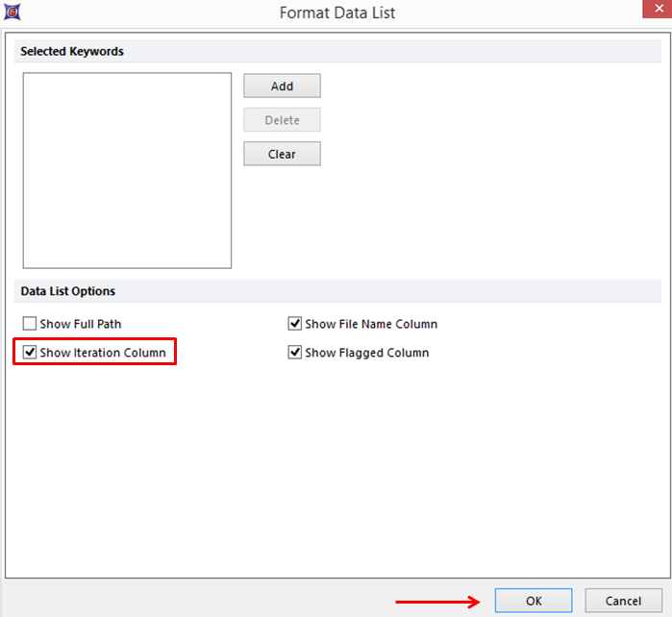Image resolution: width=672 pixels, height=617 pixels.
Task: Click the Show Flagged Column label text
Action: click(x=366, y=353)
